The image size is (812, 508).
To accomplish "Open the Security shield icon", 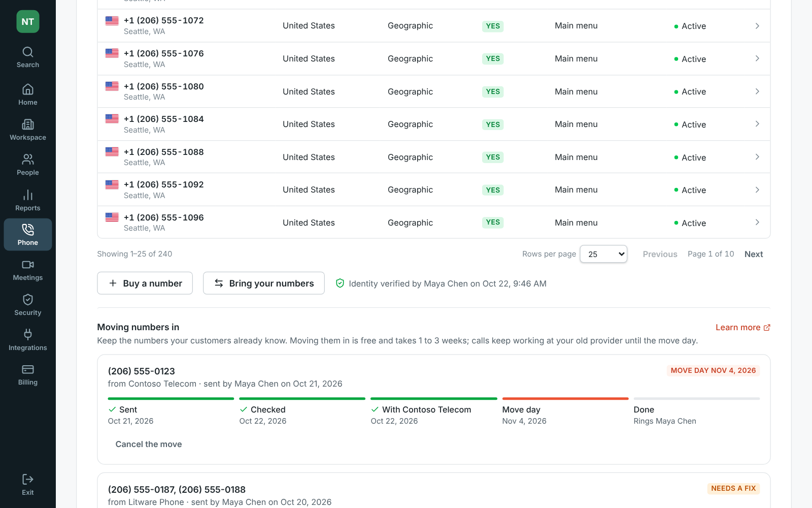I will pos(27,305).
